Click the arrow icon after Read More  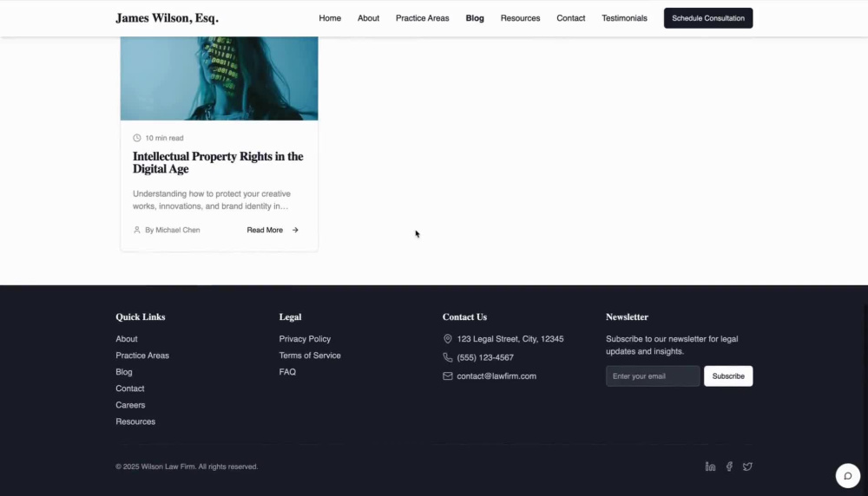(x=295, y=230)
